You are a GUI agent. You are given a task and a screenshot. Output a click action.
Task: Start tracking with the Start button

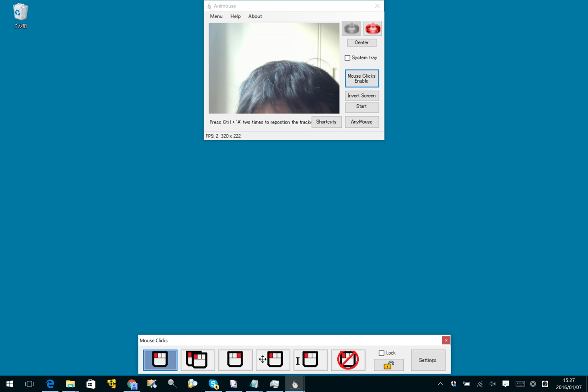pyautogui.click(x=362, y=107)
